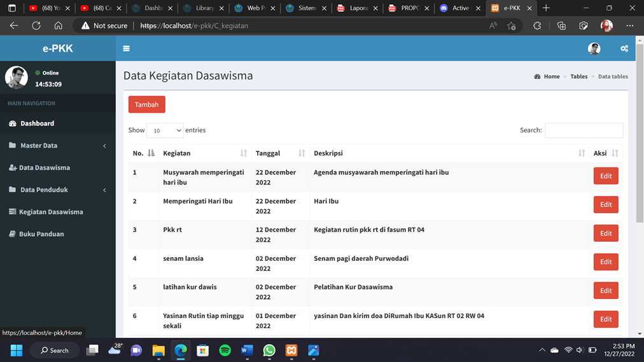Open WhatsApp from the Windows taskbar
This screenshot has width=644, height=362.
tap(269, 351)
